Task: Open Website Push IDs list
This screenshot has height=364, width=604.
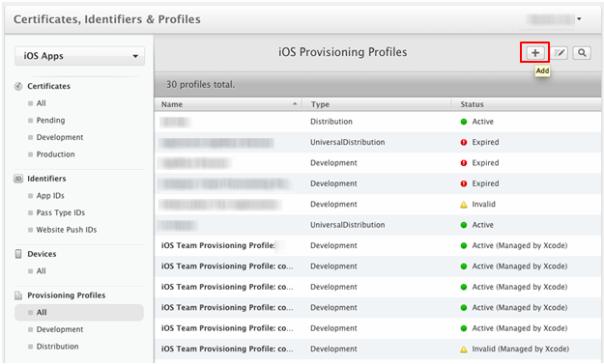Action: (x=67, y=230)
